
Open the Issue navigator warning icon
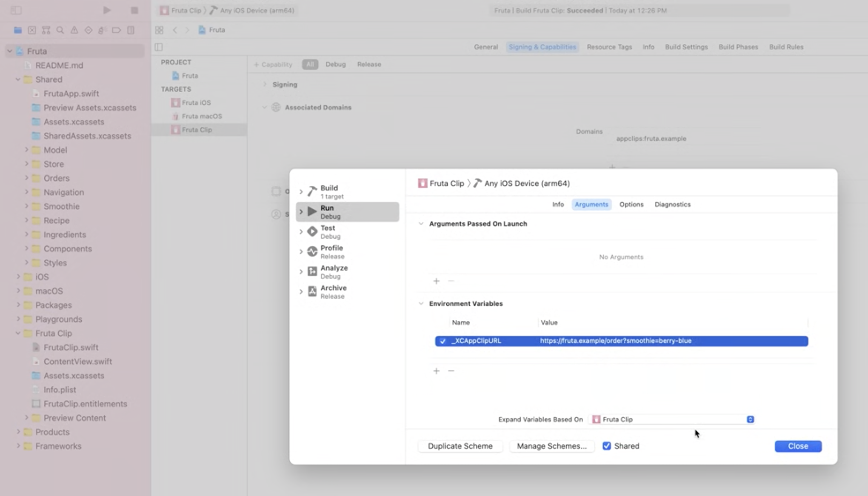tap(74, 30)
